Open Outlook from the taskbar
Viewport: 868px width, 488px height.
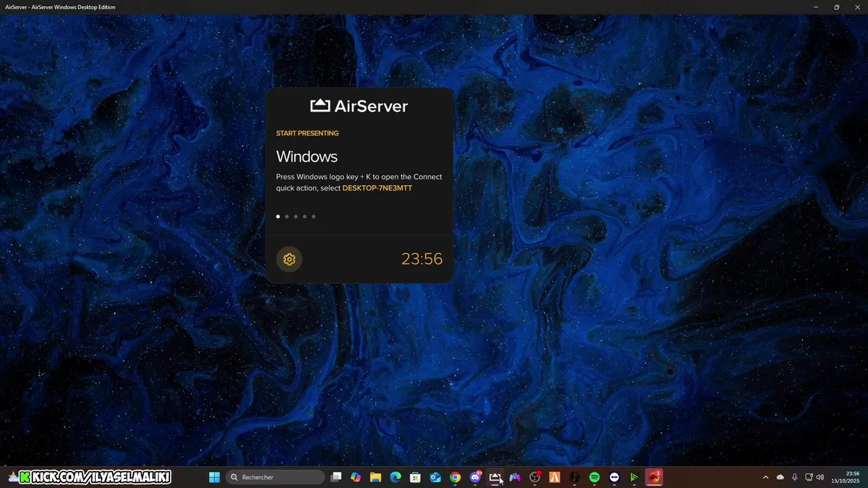(435, 477)
